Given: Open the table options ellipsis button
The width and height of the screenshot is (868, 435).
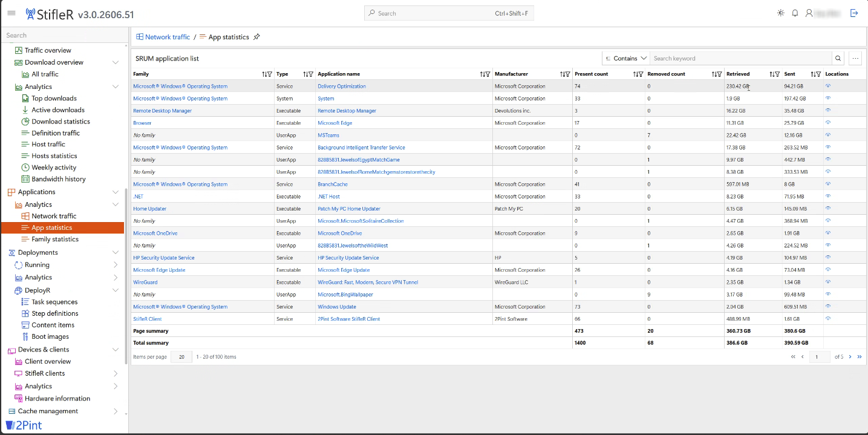Looking at the screenshot, I should click(x=855, y=59).
